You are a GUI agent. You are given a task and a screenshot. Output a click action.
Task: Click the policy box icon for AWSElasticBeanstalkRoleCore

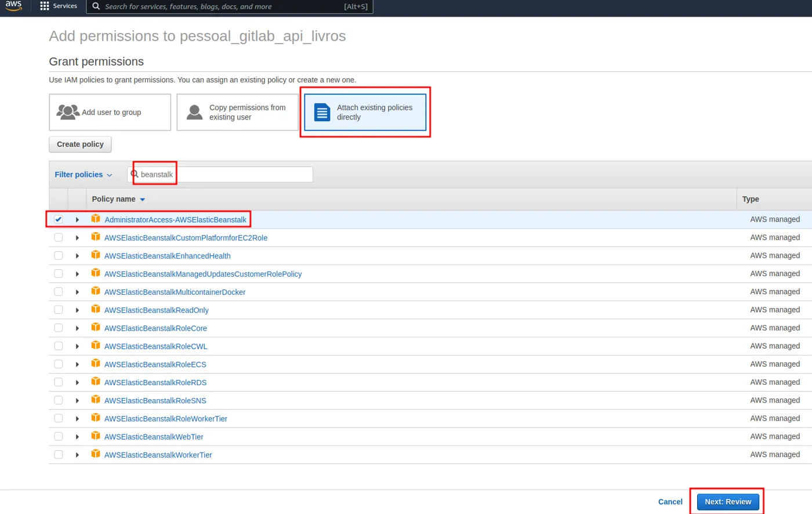(x=96, y=327)
